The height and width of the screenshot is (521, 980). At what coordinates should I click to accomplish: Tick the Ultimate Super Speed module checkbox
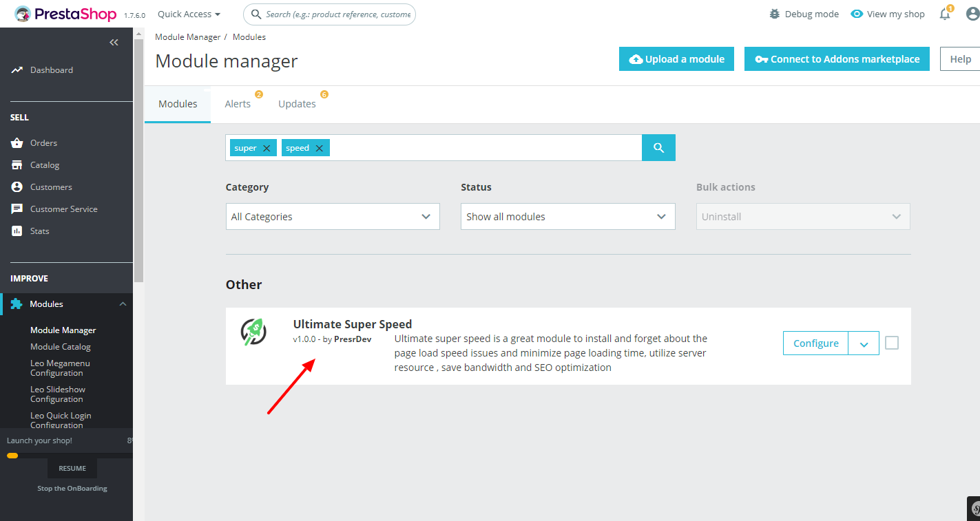(x=892, y=343)
